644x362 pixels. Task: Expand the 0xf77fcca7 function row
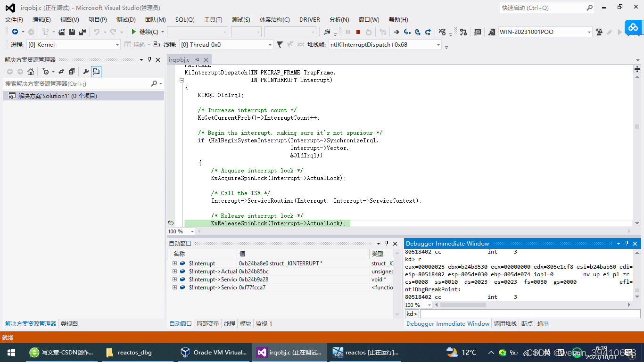point(174,288)
